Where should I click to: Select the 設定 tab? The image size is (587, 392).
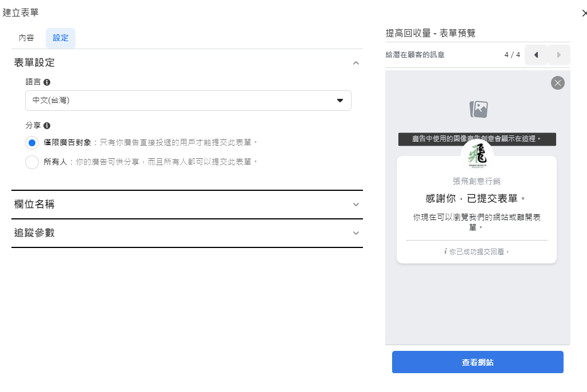coord(61,38)
